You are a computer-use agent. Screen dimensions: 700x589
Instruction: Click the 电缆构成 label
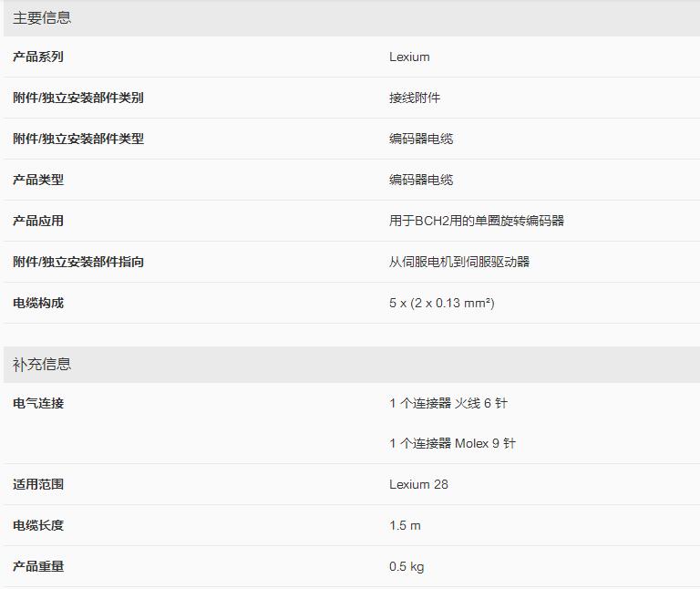38,304
